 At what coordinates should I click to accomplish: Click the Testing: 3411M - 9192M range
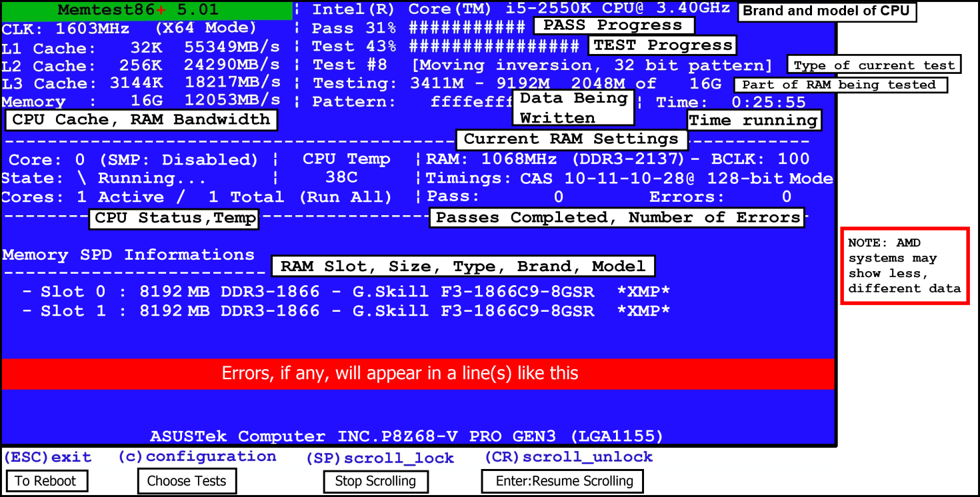coord(431,83)
